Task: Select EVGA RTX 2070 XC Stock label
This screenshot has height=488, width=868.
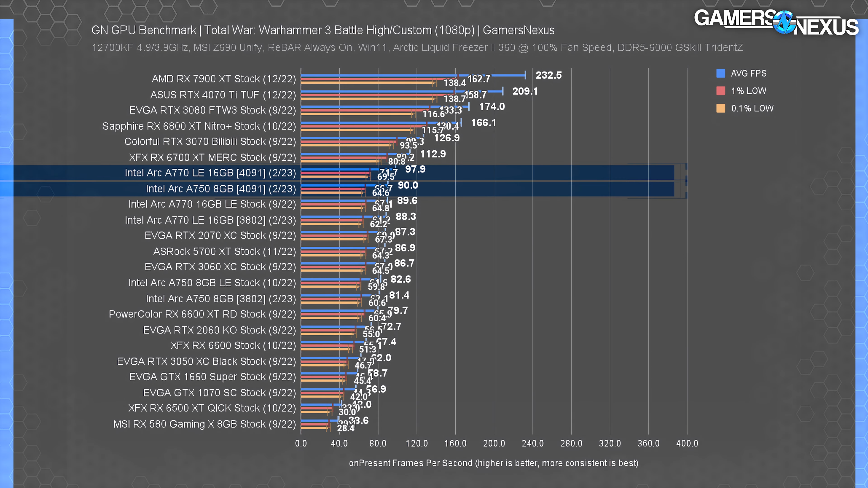Action: 220,236
